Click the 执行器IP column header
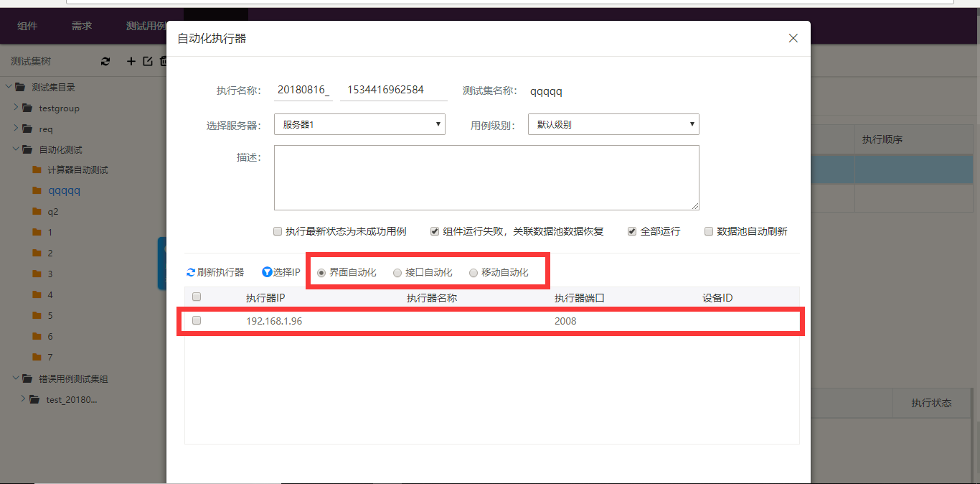This screenshot has width=980, height=484. point(266,297)
